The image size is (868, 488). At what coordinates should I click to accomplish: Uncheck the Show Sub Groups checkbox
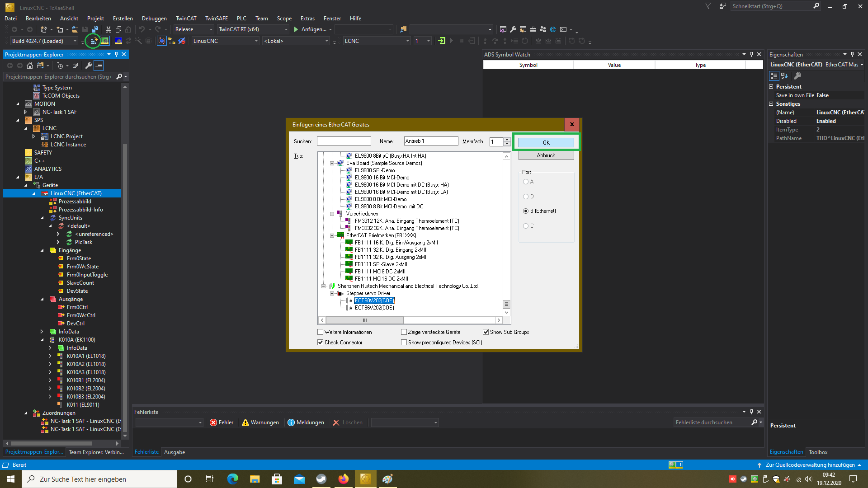(x=486, y=332)
